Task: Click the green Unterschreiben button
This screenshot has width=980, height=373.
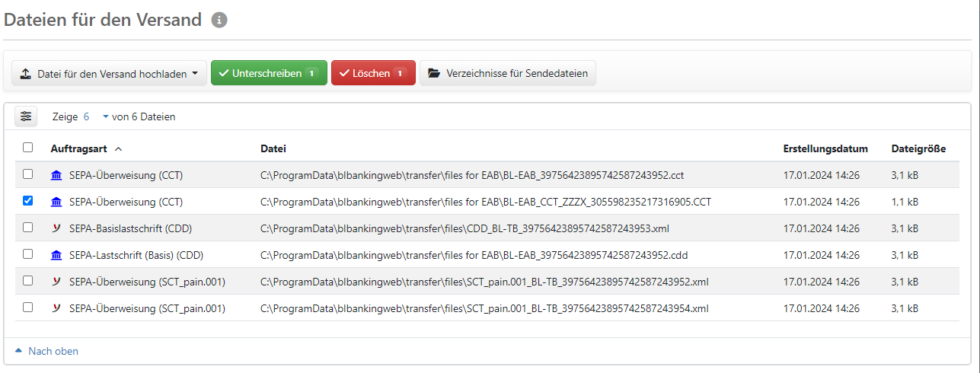Action: [269, 74]
